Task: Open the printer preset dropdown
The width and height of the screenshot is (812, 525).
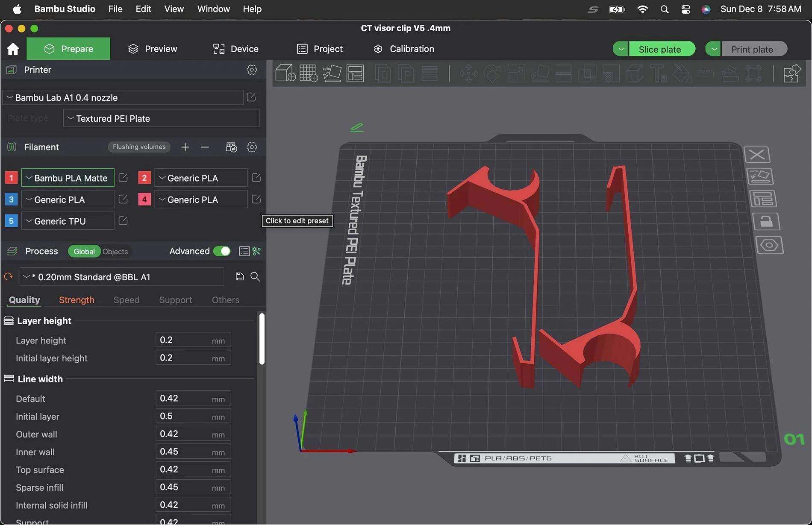Action: click(x=123, y=97)
